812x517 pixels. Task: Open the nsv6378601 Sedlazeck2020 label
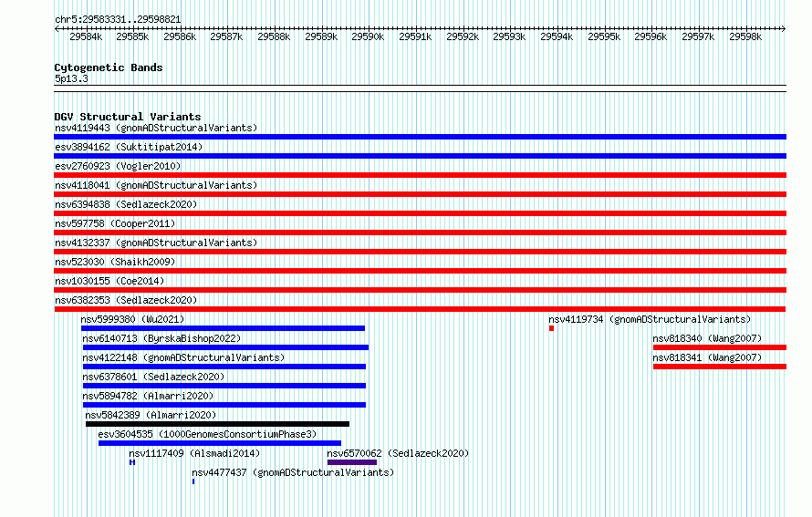tap(153, 377)
